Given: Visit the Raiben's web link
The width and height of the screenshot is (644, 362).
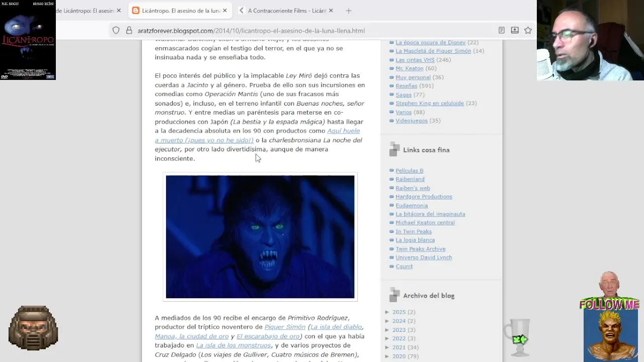Looking at the screenshot, I should [413, 188].
